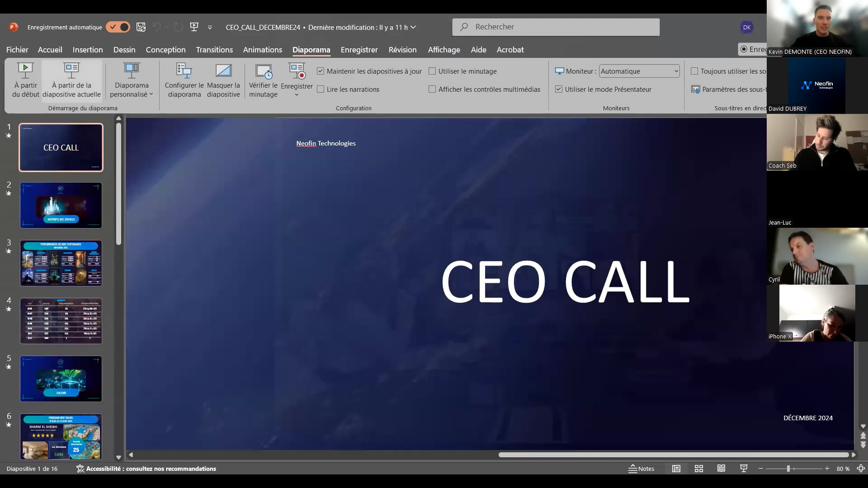The image size is (868, 488).
Task: Select the Diaporama tab
Action: tap(311, 50)
